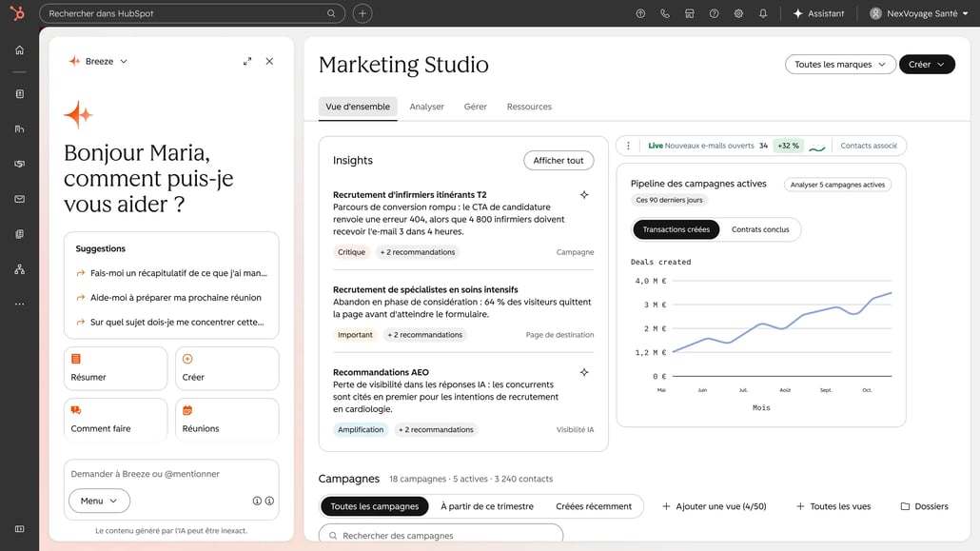The width and height of the screenshot is (980, 551).
Task: Click Analyser 5 campagnes actives button
Action: (837, 185)
